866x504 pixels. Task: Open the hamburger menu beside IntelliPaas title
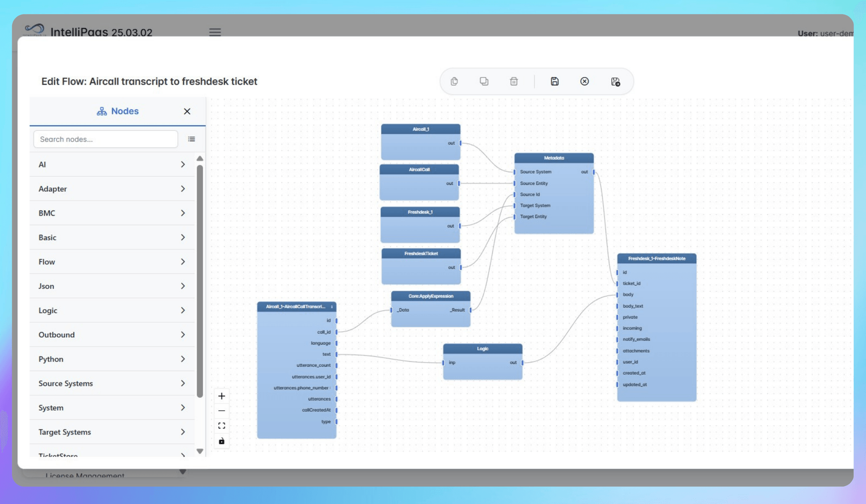[215, 32]
